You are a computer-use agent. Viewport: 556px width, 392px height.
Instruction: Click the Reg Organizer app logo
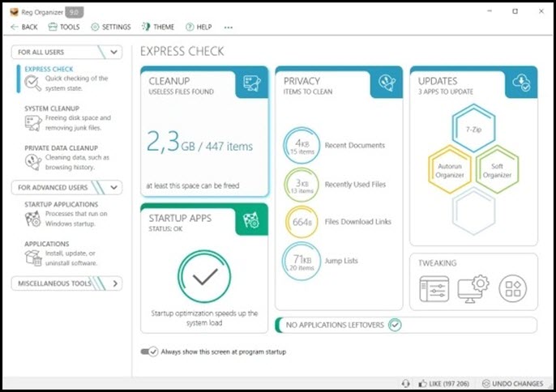[15, 12]
